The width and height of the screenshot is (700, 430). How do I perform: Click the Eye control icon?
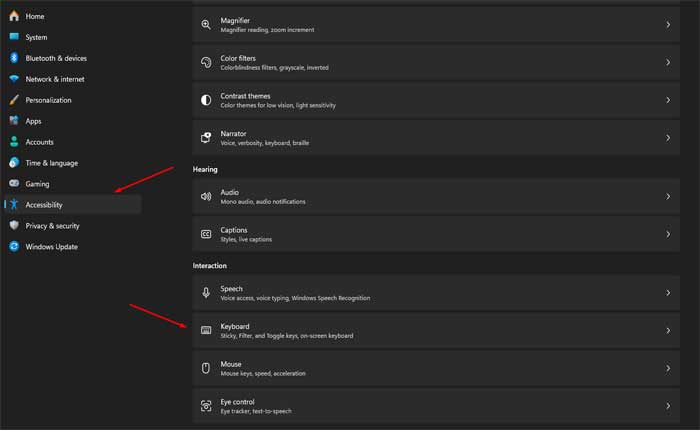pos(206,406)
